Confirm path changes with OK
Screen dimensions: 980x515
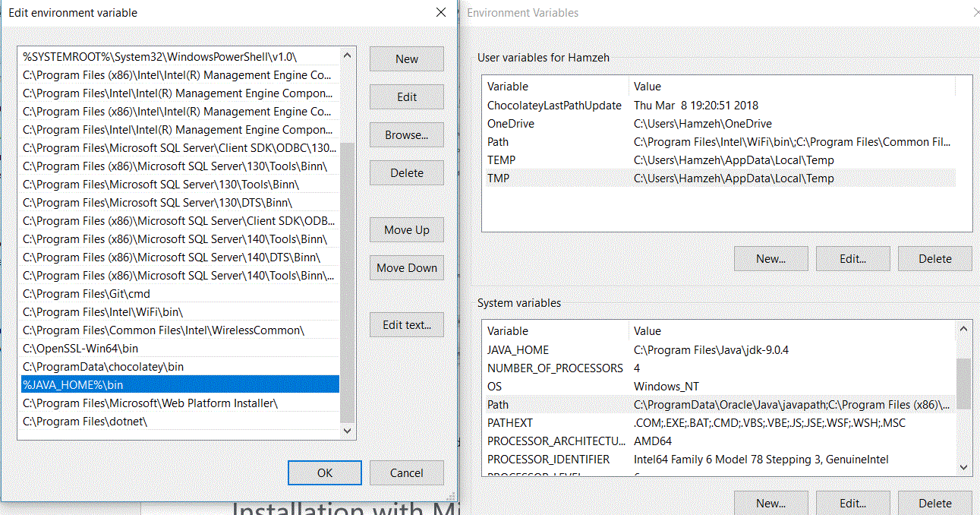324,472
